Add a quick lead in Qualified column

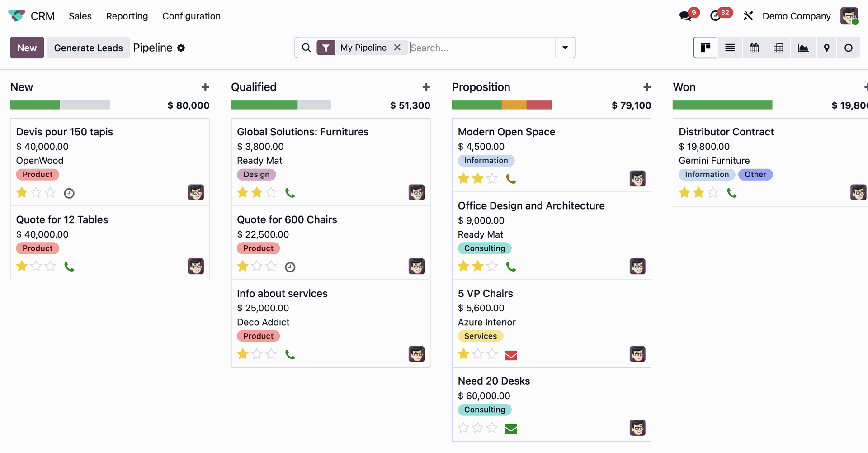[x=426, y=87]
